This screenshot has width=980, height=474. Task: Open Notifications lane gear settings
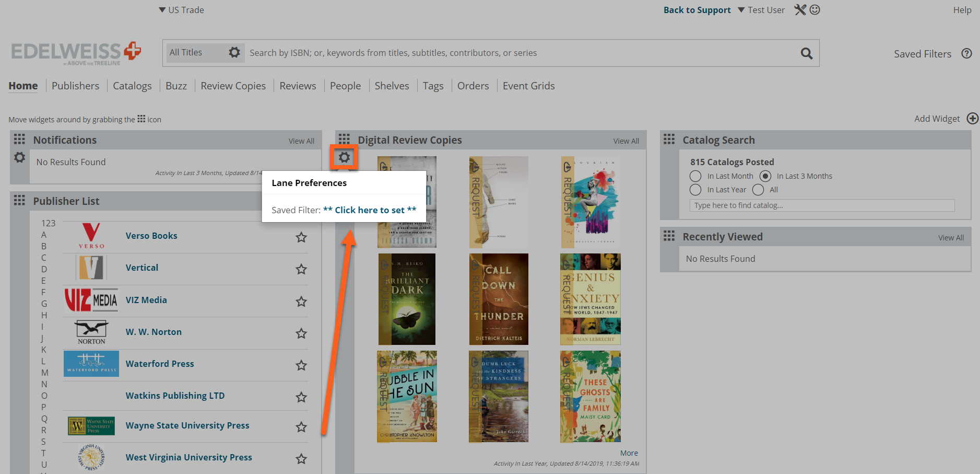19,157
